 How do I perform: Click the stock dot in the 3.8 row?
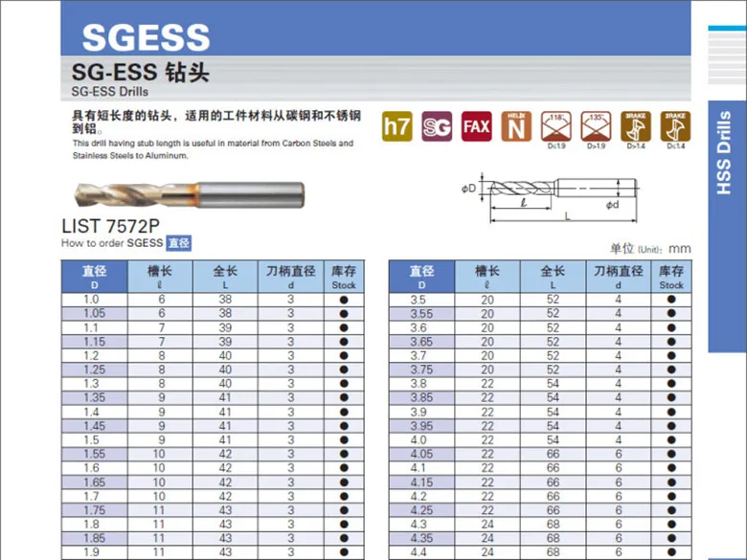pyautogui.click(x=671, y=384)
